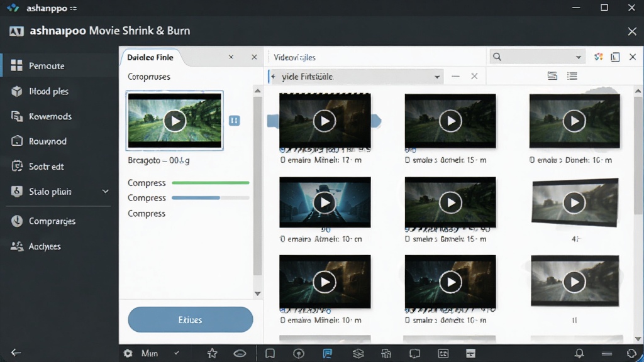This screenshot has height=362, width=644.
Task: Toggle the panel layout icon beside search
Action: coord(615,57)
